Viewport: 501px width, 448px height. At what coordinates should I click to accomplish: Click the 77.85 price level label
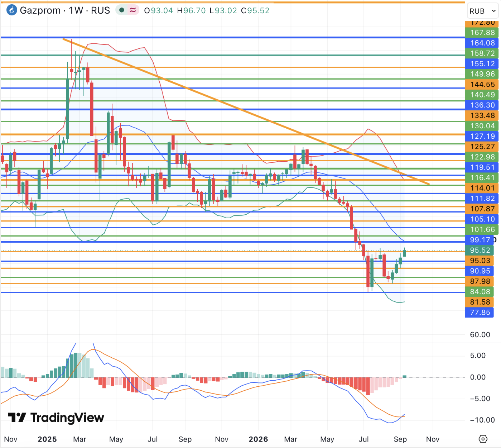coord(480,313)
